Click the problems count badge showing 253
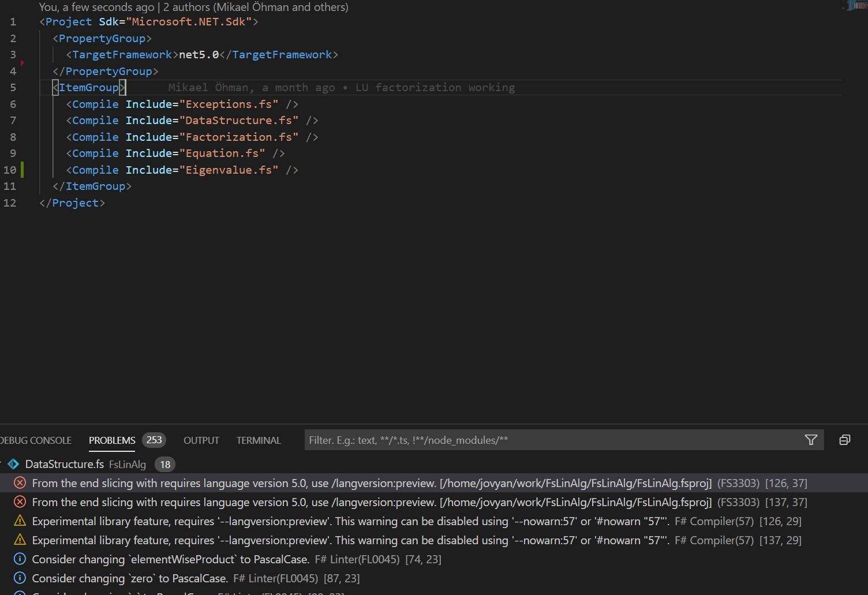Viewport: 868px width, 595px height. [x=154, y=439]
